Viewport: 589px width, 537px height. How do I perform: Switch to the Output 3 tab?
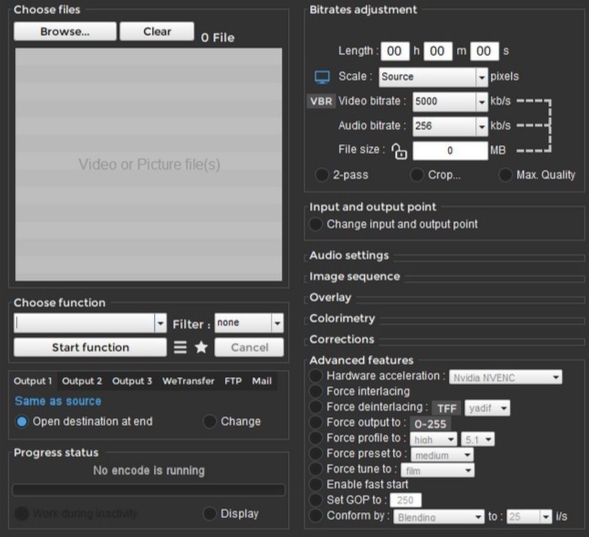pos(132,381)
